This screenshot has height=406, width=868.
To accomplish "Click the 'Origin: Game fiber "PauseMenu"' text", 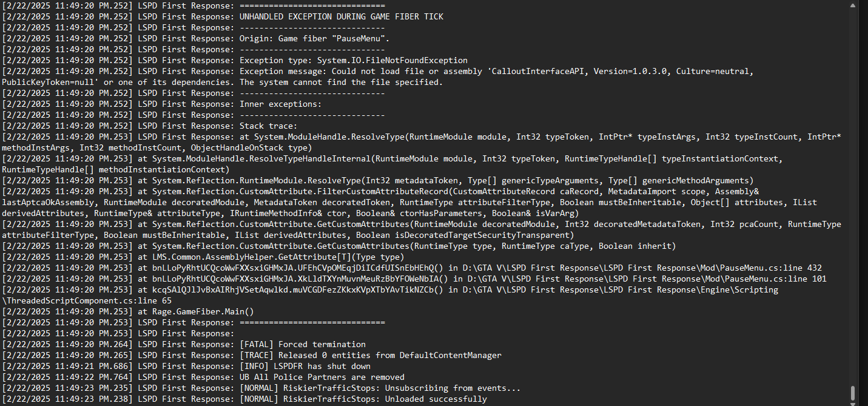I will pos(314,38).
